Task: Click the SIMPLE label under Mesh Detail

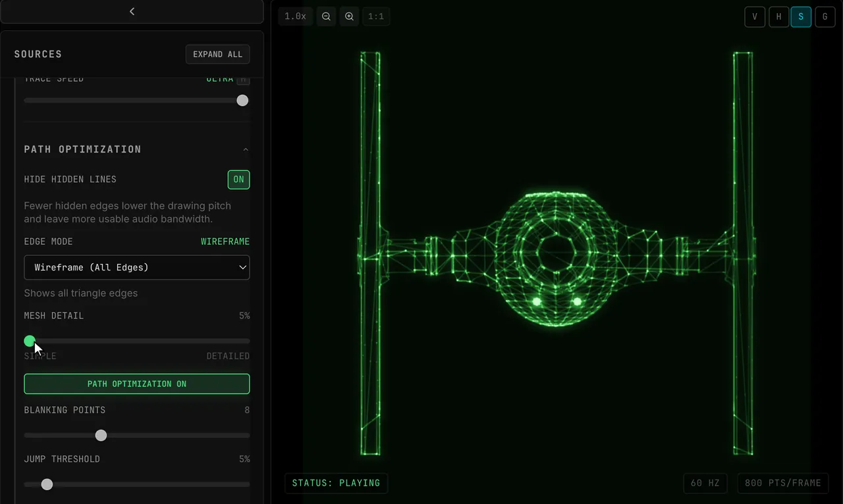Action: point(40,356)
